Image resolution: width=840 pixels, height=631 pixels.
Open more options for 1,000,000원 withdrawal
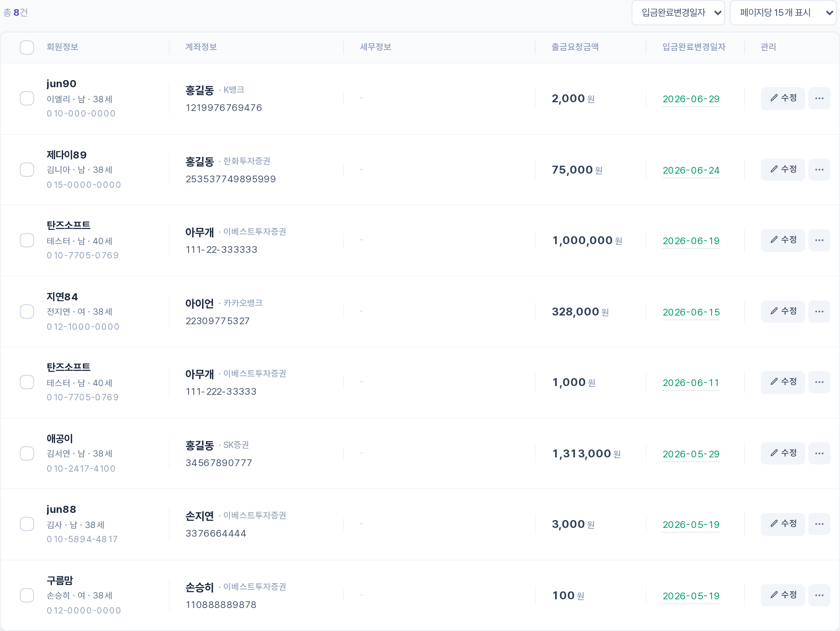point(819,240)
